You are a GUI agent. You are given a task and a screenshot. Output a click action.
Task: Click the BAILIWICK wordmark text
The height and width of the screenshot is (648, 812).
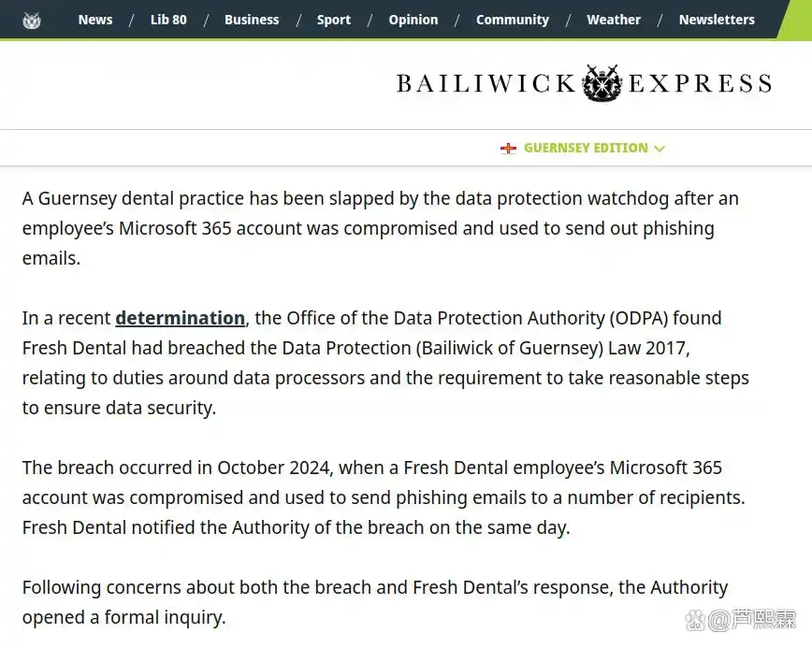tap(486, 84)
